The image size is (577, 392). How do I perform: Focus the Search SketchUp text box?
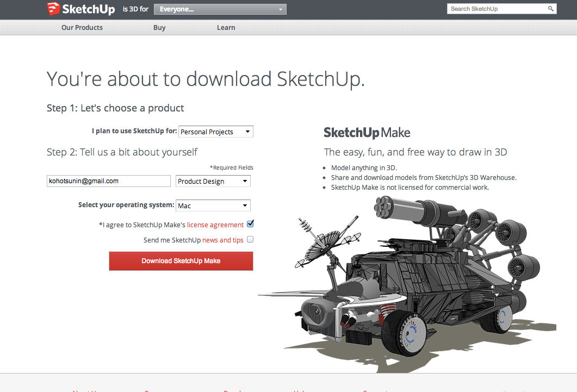496,9
